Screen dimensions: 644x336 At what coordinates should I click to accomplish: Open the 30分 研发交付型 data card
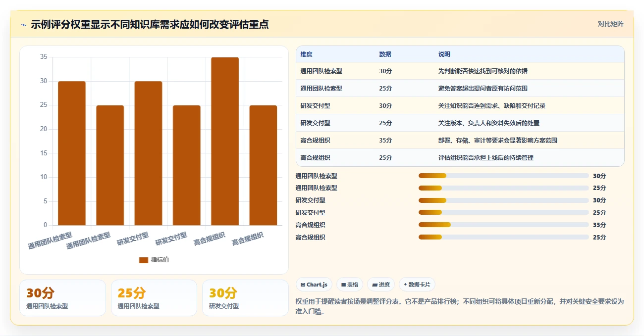tap(245, 298)
